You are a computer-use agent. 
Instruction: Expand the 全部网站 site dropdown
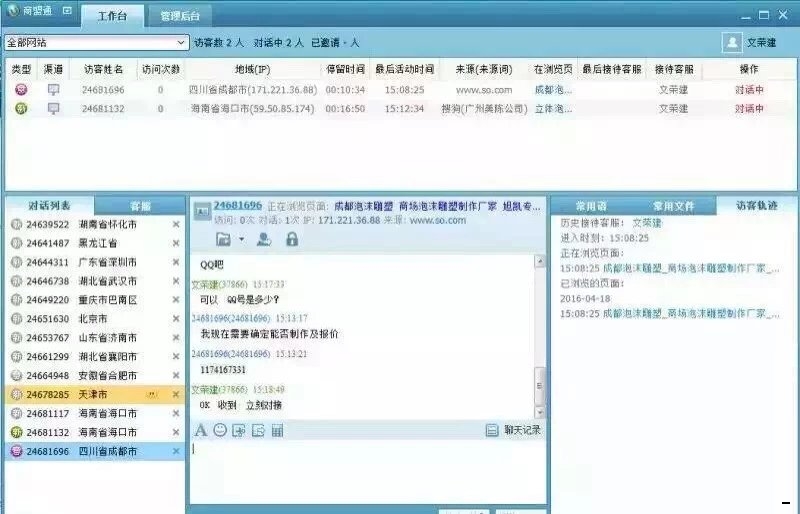coord(181,43)
